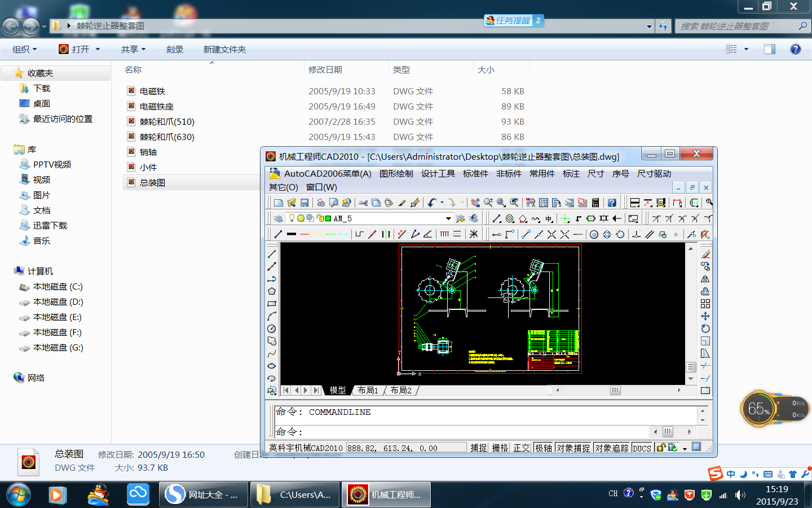Toggle 正交 ortho mode in status bar
Screen dimensions: 812x508
[522, 448]
